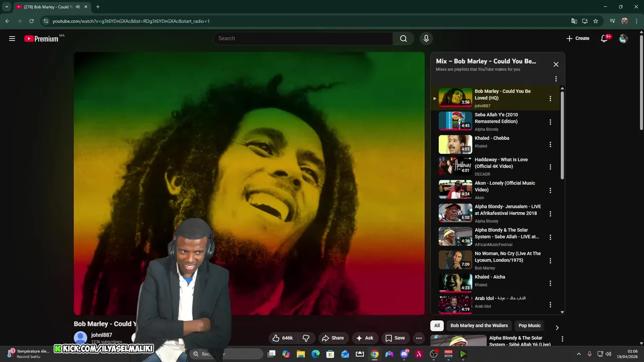Click the Bob Marley video player

coord(249,184)
